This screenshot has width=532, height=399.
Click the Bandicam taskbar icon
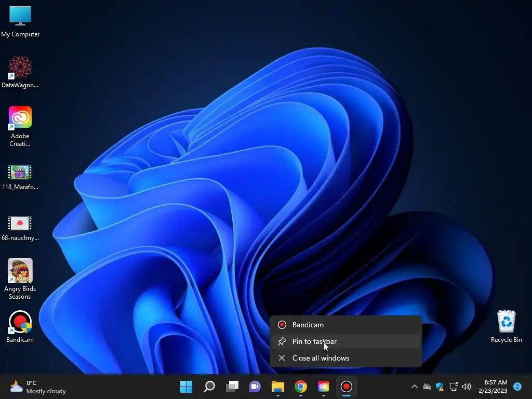point(347,387)
